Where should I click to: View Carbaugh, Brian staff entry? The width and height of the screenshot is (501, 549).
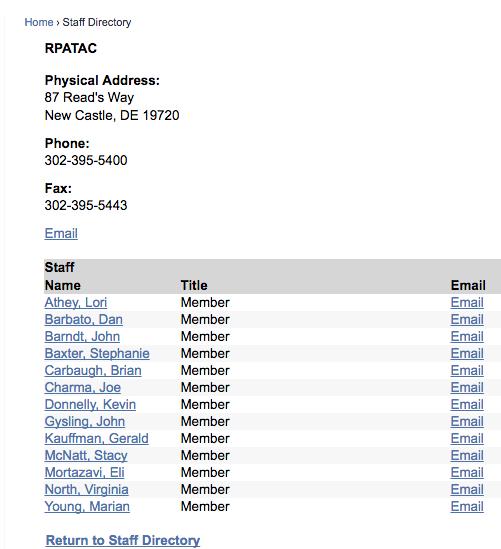(x=93, y=370)
